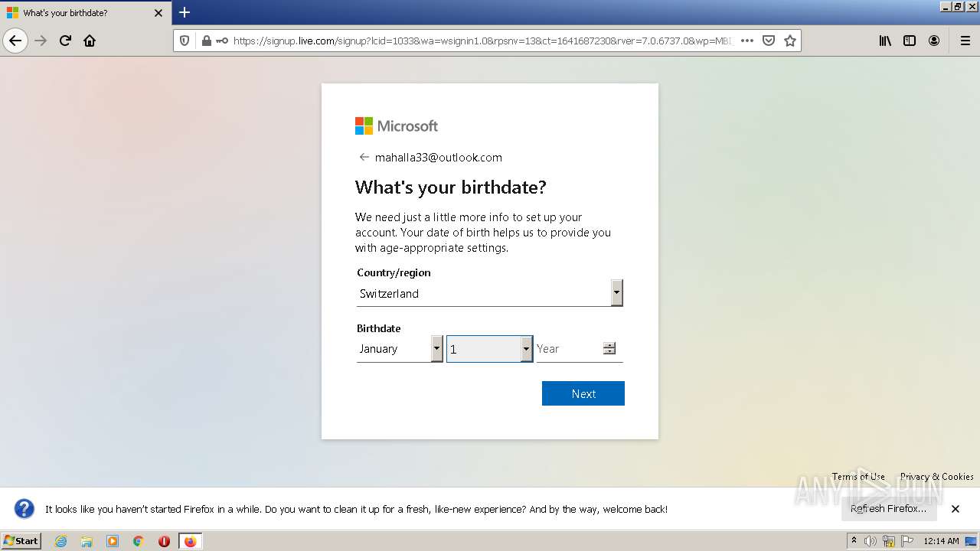This screenshot has height=551, width=980.
Task: Show site security padlock info
Action: coord(206,41)
